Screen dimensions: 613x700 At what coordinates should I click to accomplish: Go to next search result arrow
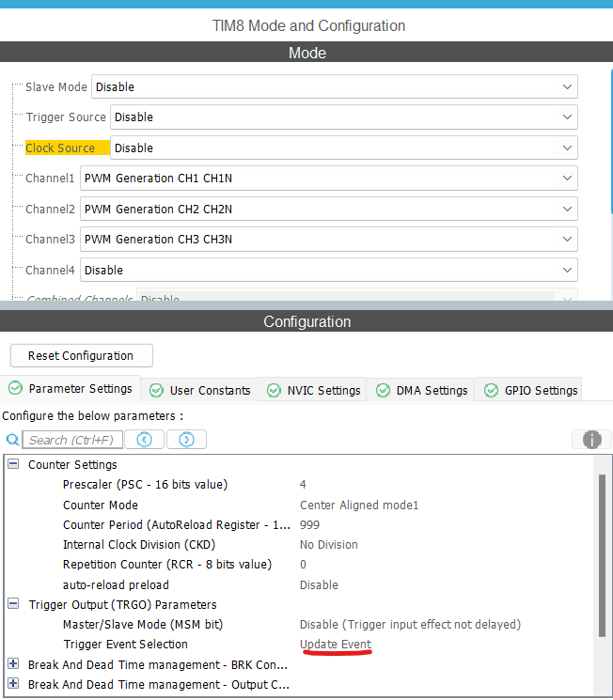coord(186,440)
